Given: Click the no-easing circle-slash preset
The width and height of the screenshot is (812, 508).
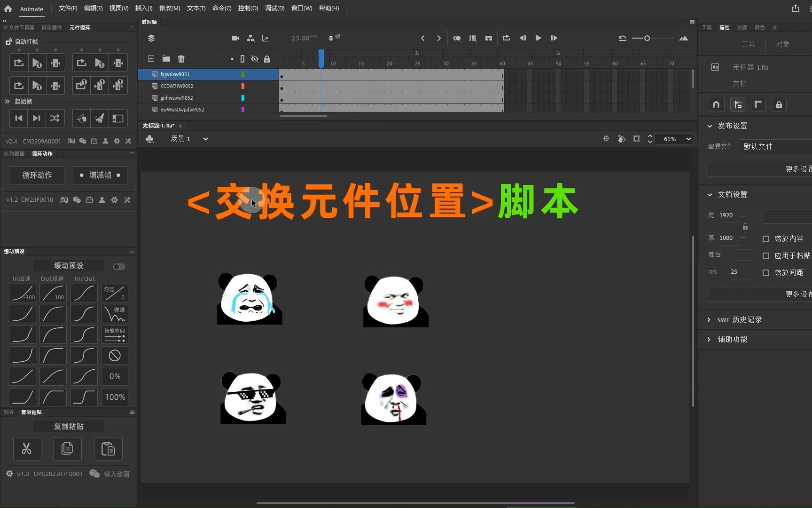Looking at the screenshot, I should click(115, 356).
